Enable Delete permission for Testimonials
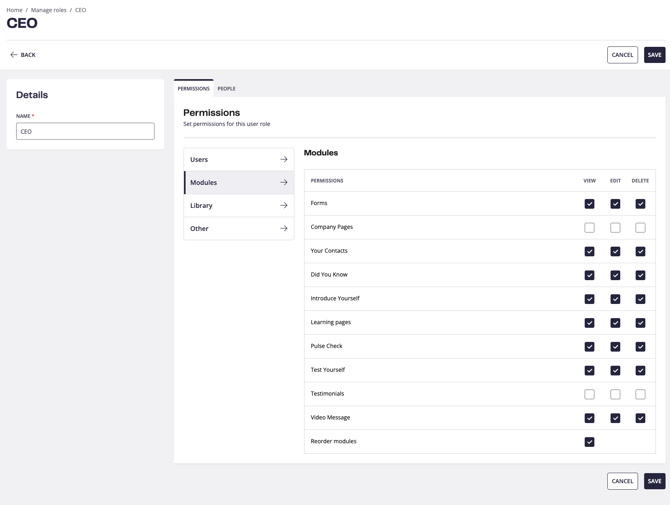 pos(640,394)
